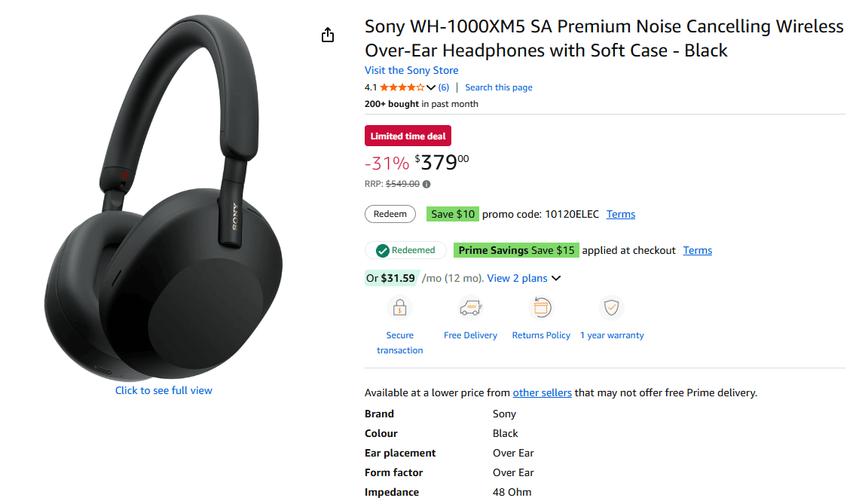Image resolution: width=859 pixels, height=504 pixels.
Task: Open Terms link for Prime Savings
Action: coord(698,250)
